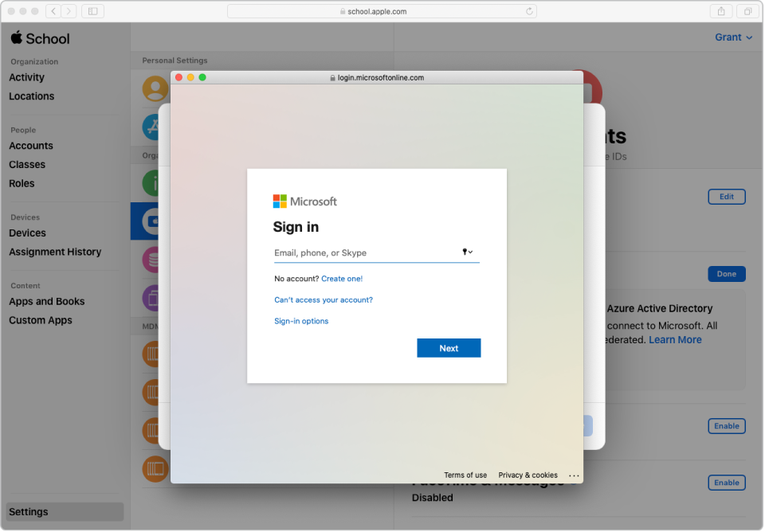The height and width of the screenshot is (532, 765).
Task: Click the Create one! link
Action: click(343, 279)
